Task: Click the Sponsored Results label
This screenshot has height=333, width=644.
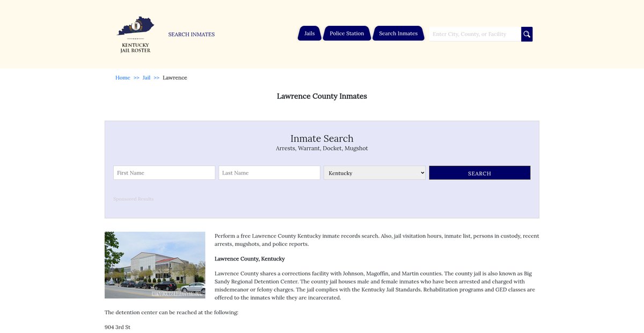Action: (x=133, y=199)
